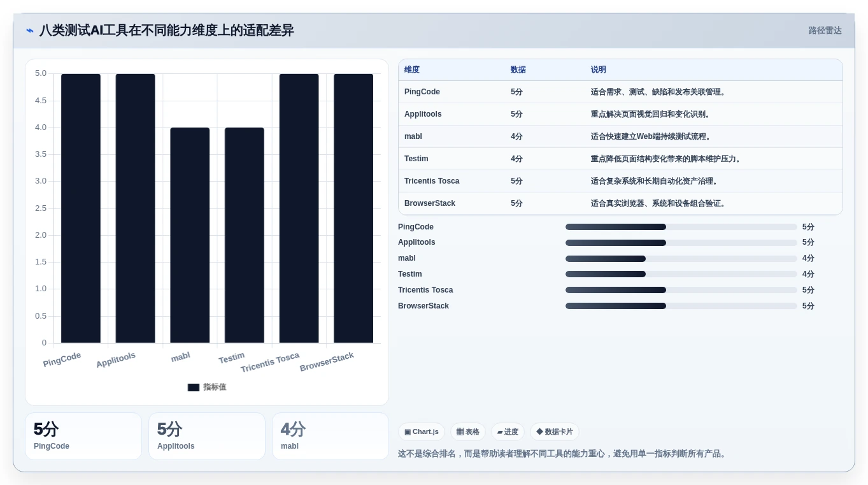Click the Applitools bar in chart

pos(135,208)
